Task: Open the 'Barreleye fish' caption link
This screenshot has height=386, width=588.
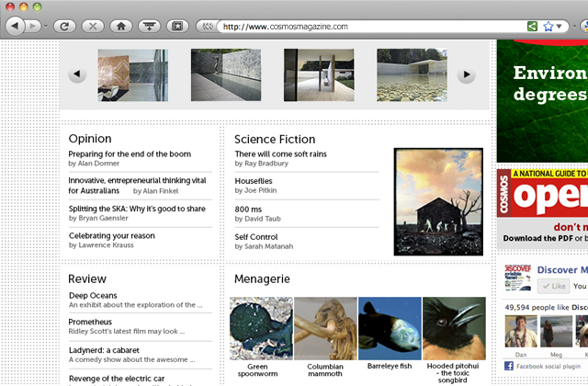Action: [x=390, y=366]
